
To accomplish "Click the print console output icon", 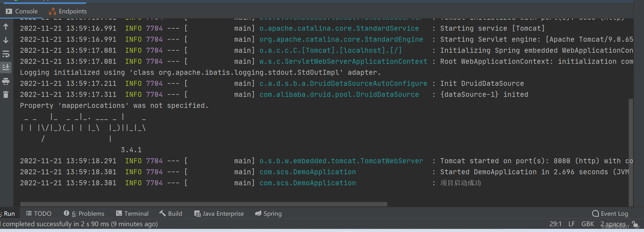I will point(6,81).
